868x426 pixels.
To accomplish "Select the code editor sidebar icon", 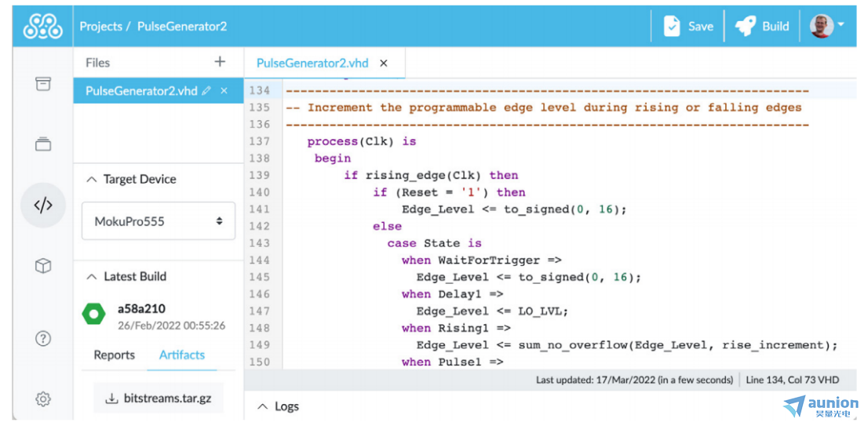I will 43,206.
